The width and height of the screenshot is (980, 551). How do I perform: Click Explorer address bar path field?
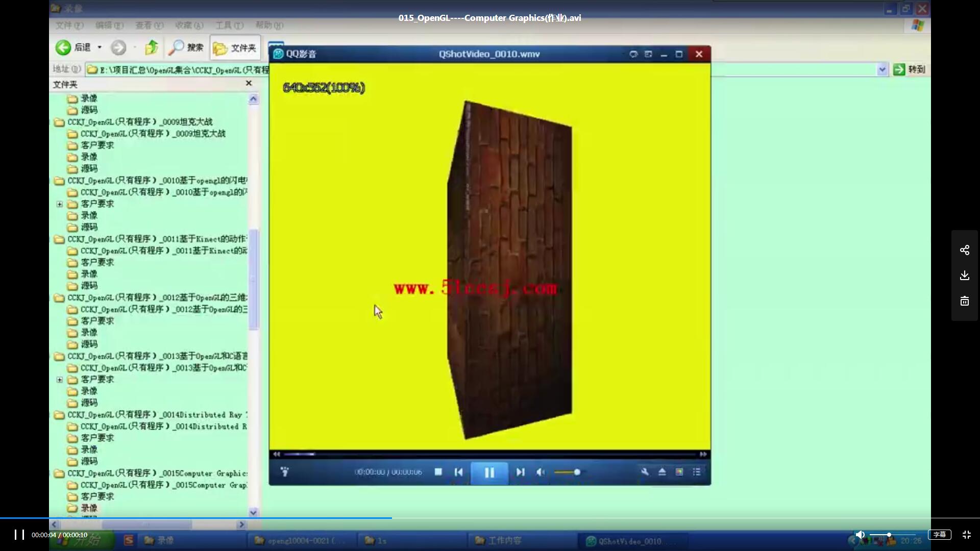click(178, 70)
